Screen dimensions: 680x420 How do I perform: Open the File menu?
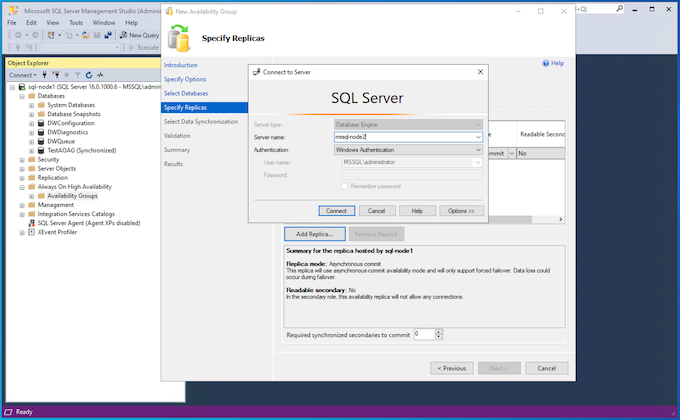coord(12,23)
